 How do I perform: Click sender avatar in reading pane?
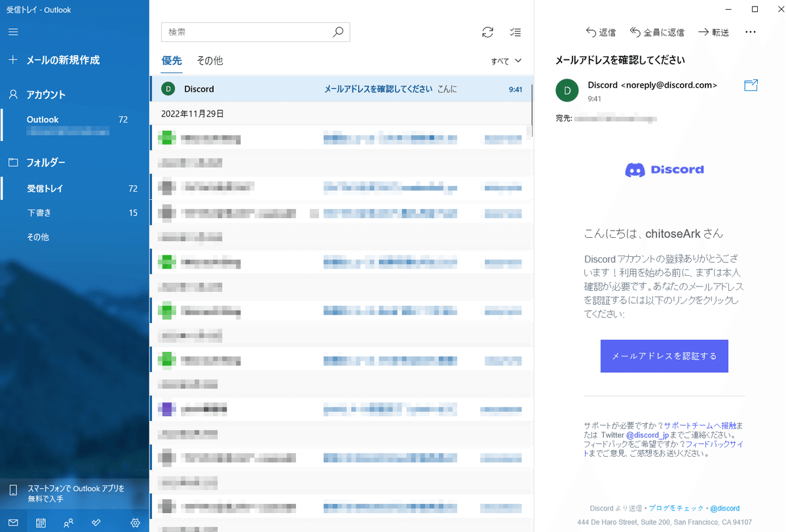567,90
